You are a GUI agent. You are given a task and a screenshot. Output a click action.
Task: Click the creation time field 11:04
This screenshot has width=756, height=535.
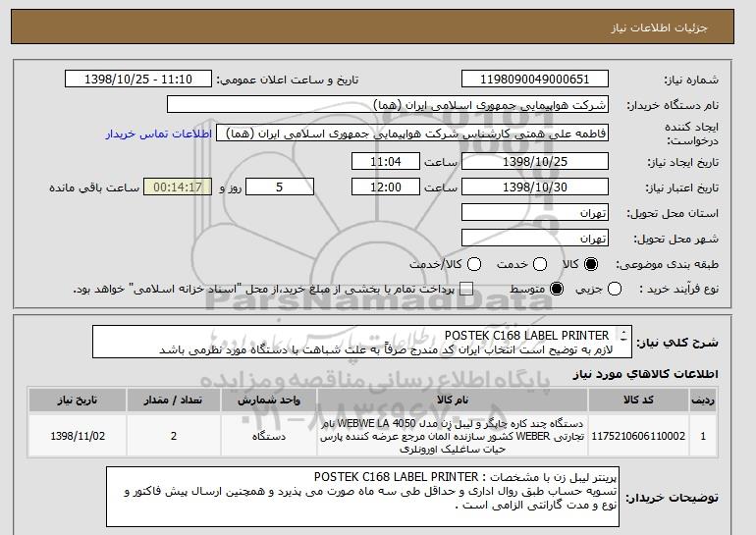[x=386, y=161]
